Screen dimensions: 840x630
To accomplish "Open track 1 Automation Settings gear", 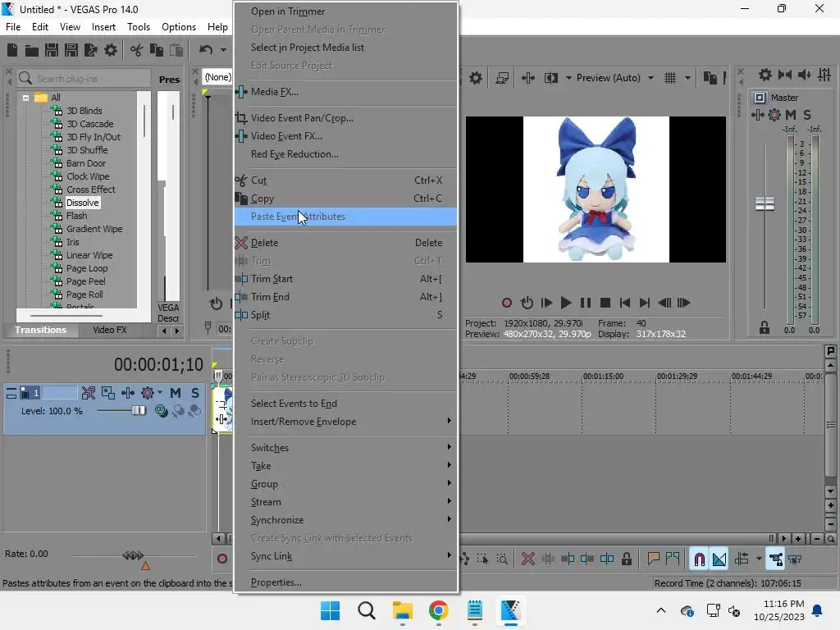I will pos(148,393).
